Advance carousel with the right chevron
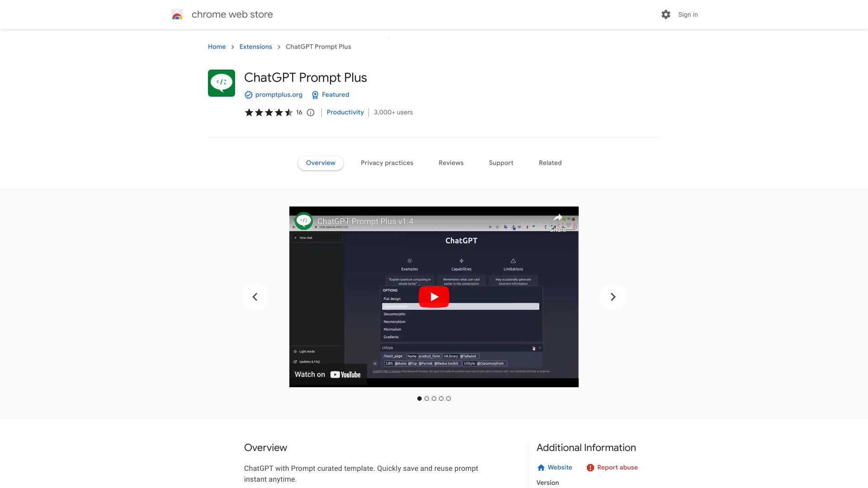Image resolution: width=868 pixels, height=488 pixels. tap(613, 296)
